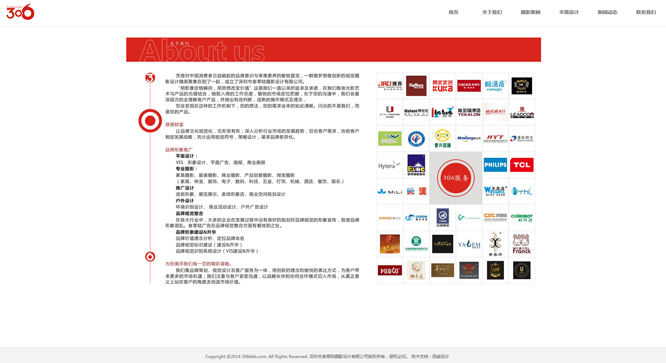Click the THL brand logo
The width and height of the screenshot is (666, 363).
pos(522,191)
